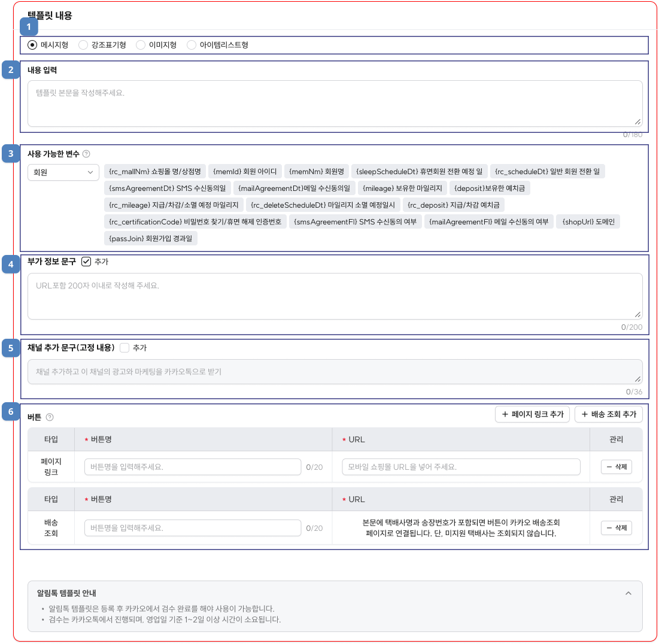Image resolution: width=659 pixels, height=644 pixels.
Task: Delete the 배송 조회 button row
Action: tap(616, 528)
